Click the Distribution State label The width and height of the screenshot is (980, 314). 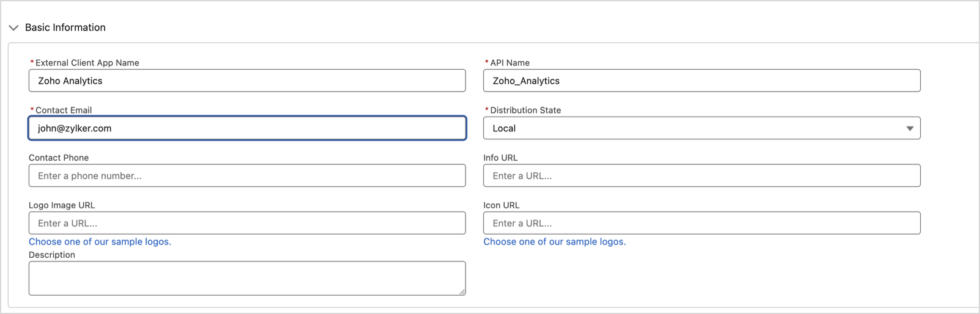point(525,111)
